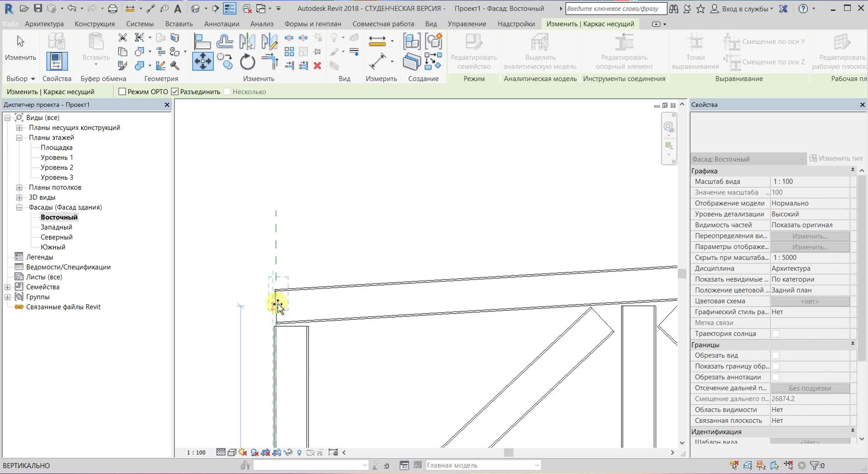Collapse the Виды (все) tree node
Viewport: 868px width, 474px height.
[x=8, y=118]
